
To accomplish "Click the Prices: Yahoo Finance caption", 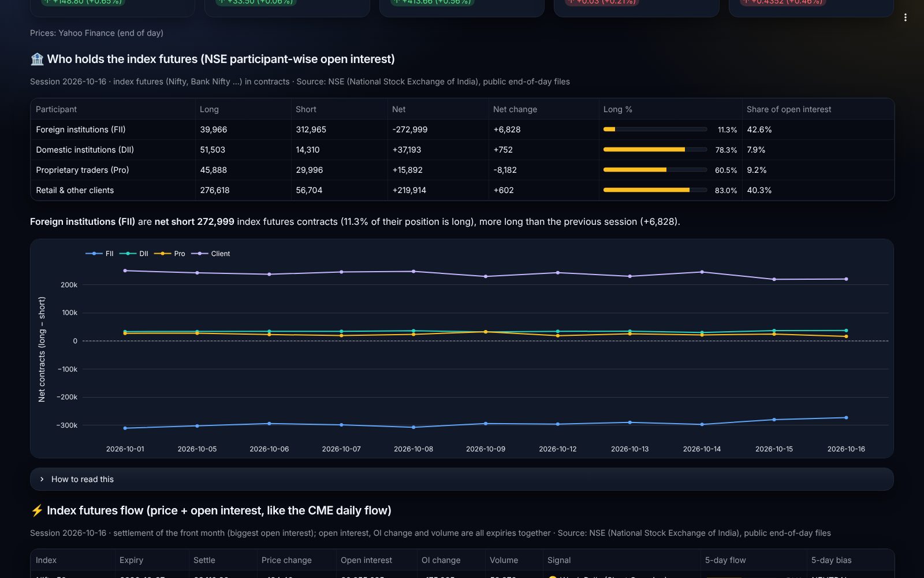I will [96, 33].
